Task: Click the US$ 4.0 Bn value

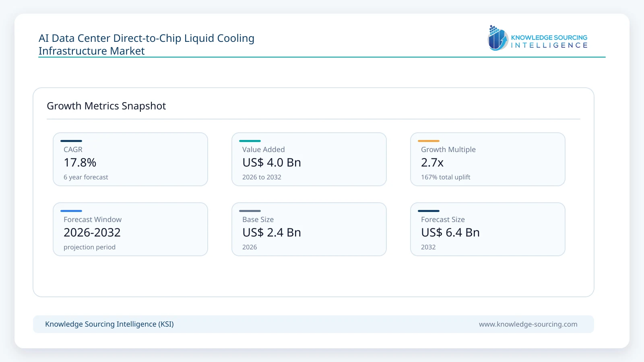Action: [272, 162]
